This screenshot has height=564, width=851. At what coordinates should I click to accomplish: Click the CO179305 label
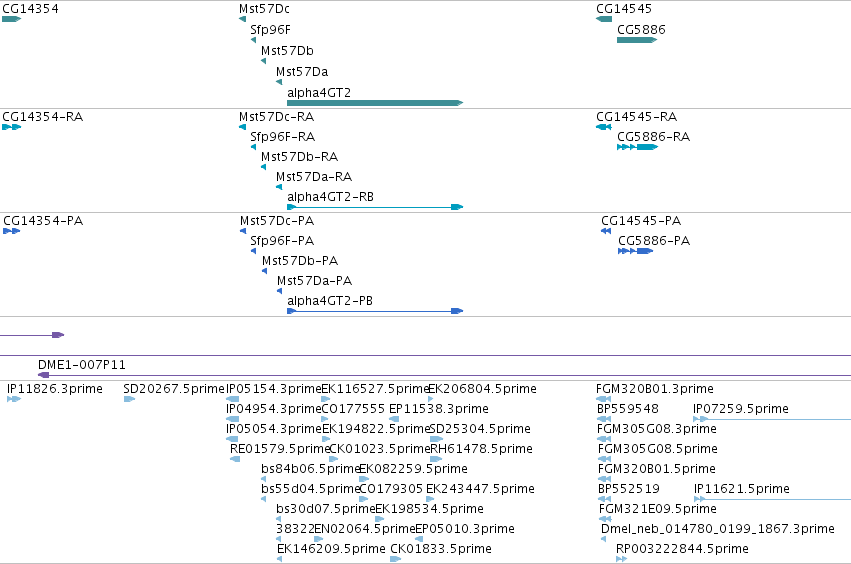coord(391,489)
